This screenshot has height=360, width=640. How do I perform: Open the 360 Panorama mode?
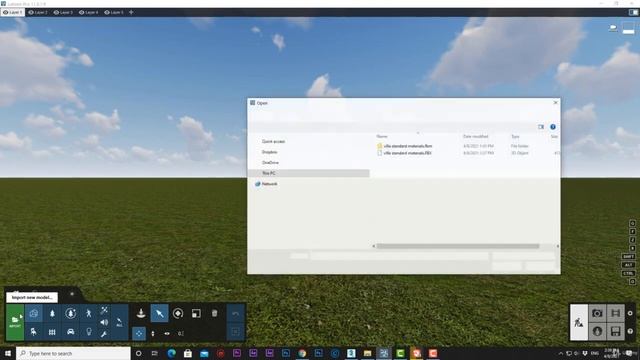(x=597, y=331)
